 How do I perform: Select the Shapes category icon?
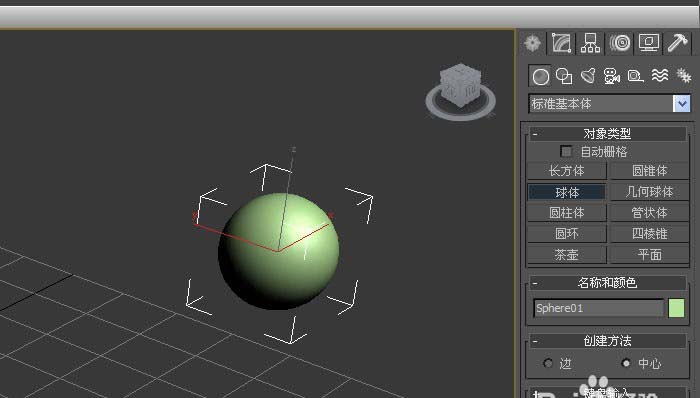[x=564, y=76]
